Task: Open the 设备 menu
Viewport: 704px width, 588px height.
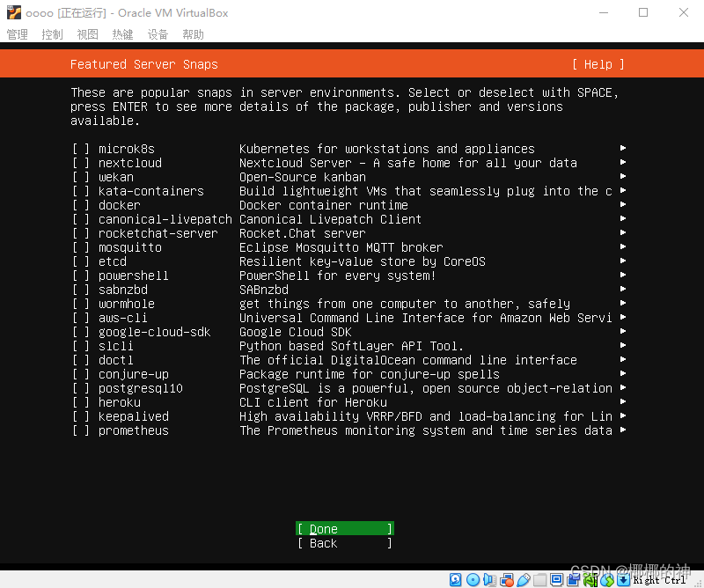Action: coord(158,34)
